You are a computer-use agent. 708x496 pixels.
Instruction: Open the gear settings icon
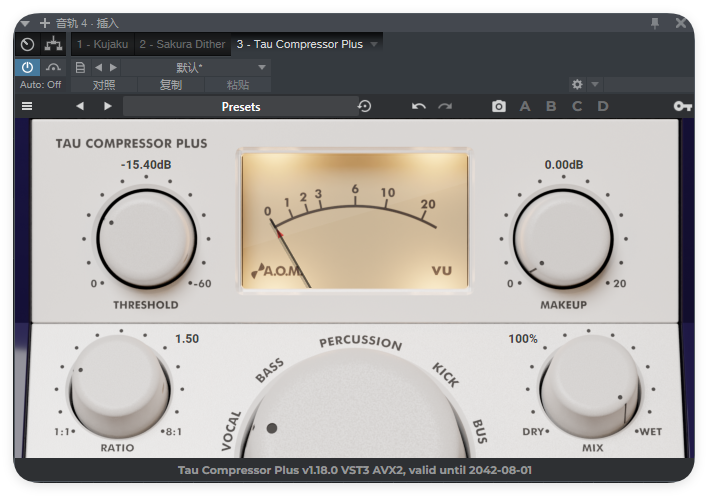point(577,84)
